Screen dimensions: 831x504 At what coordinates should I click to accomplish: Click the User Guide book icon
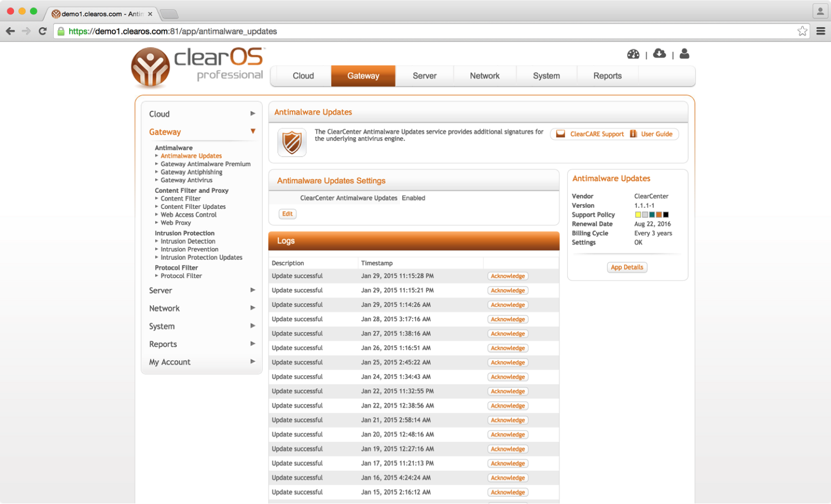[x=633, y=134]
